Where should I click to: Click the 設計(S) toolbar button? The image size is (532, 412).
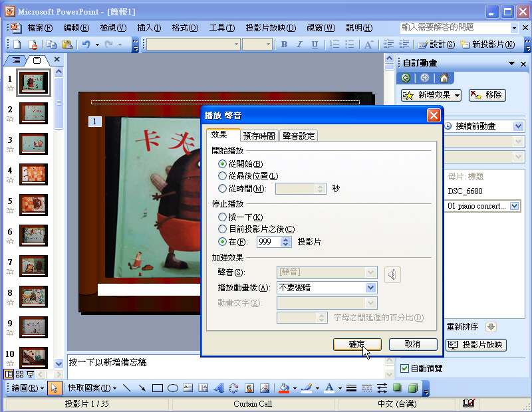coord(436,45)
